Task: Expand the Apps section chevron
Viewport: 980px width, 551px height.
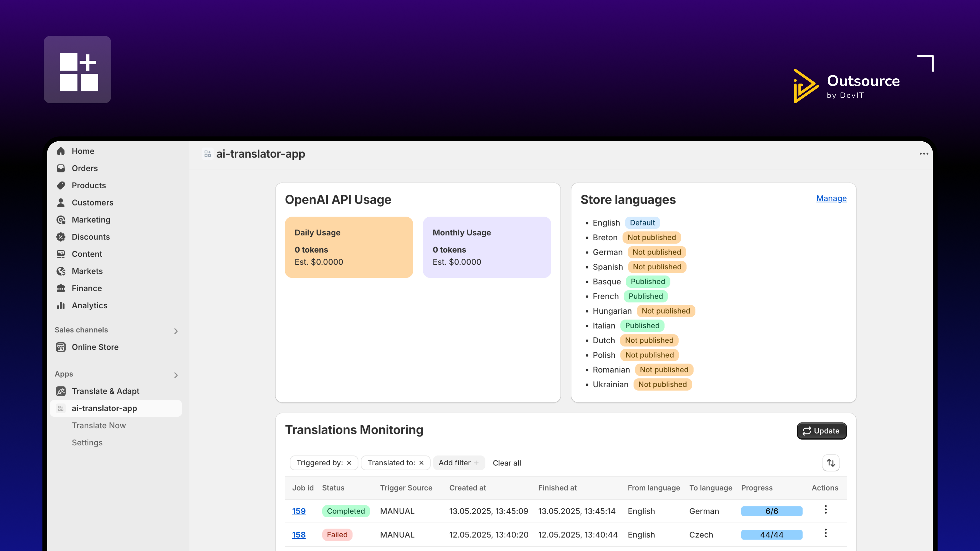Action: click(x=176, y=375)
